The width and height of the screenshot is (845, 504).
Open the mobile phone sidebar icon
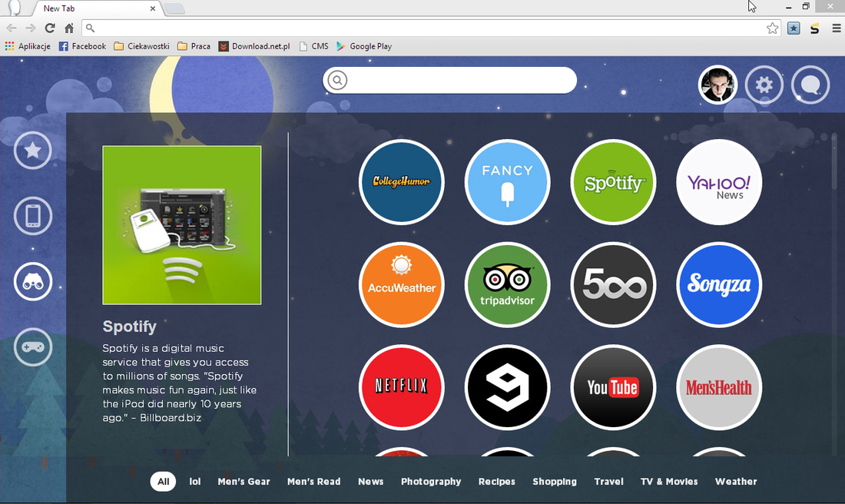pyautogui.click(x=33, y=216)
